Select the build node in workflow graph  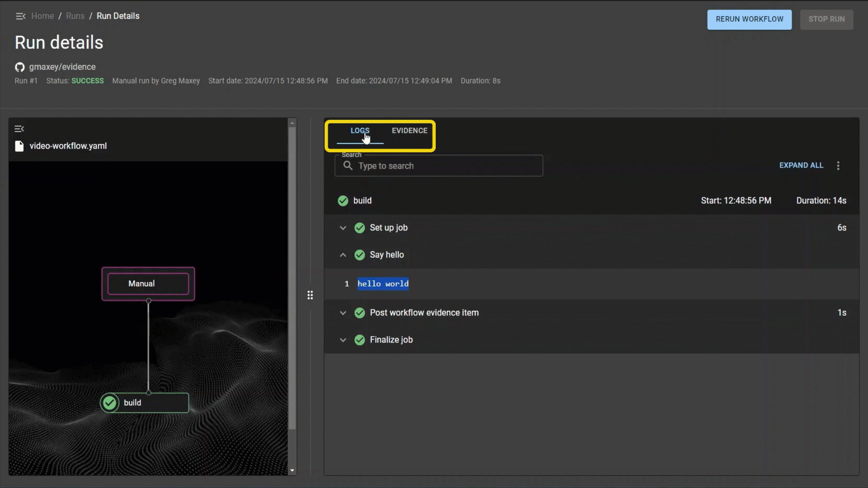coord(145,403)
